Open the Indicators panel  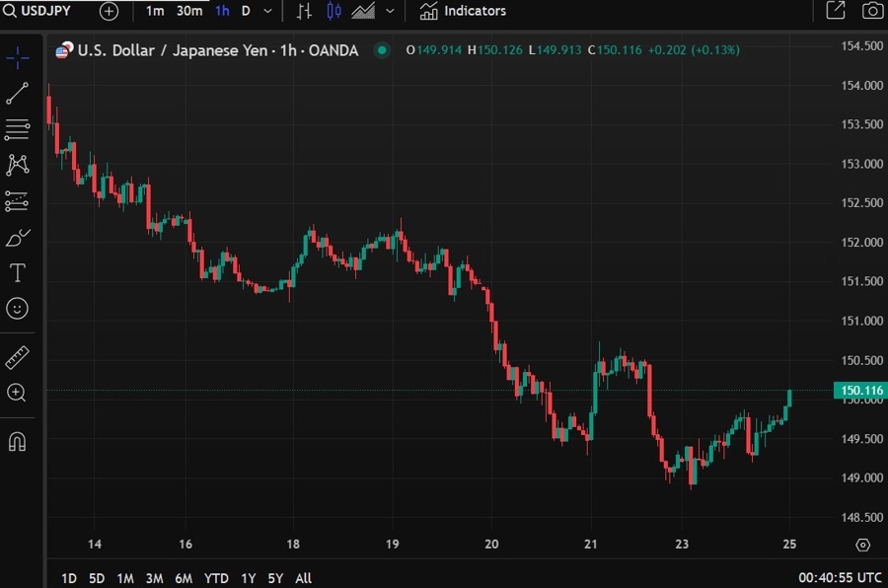(462, 11)
